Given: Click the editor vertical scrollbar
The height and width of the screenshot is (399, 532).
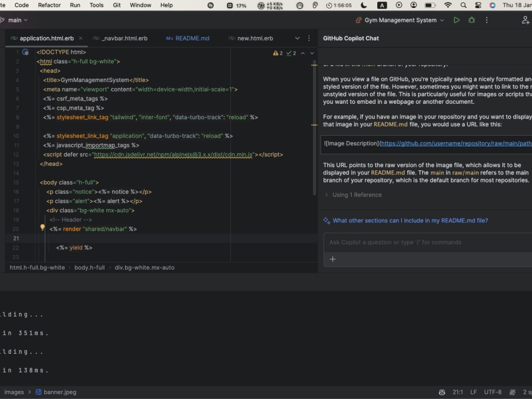Looking at the screenshot, I should [314, 129].
